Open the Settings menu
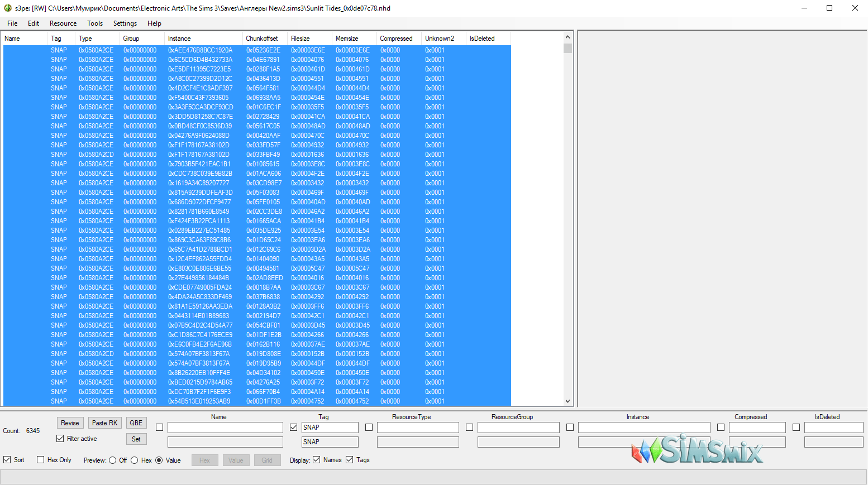 (125, 23)
